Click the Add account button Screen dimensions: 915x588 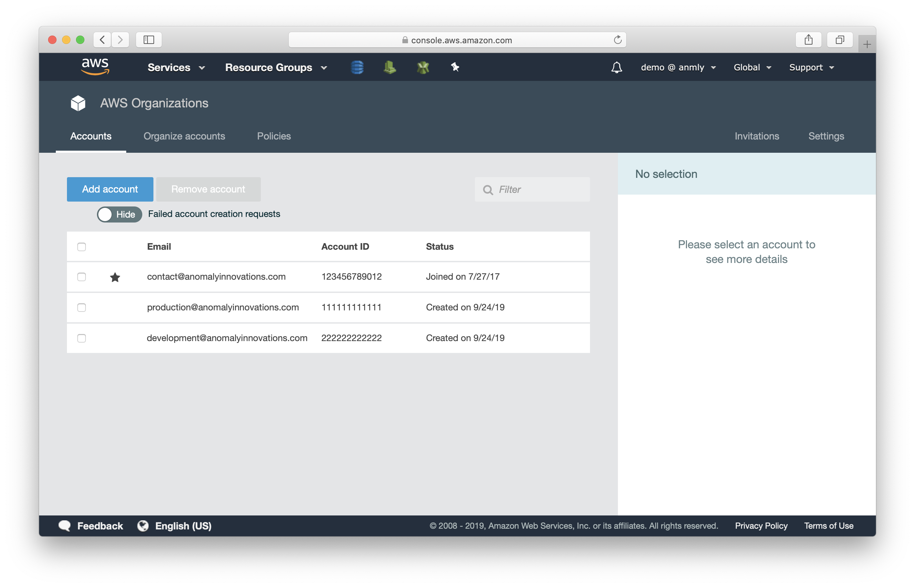[110, 189]
